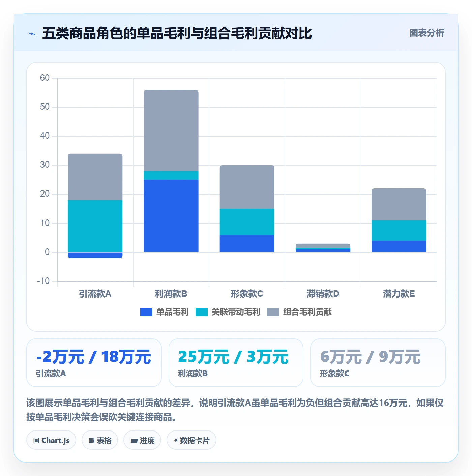Screen dimensions: 472x476
Task: Click the gray bar segment of 形象款C
Action: tap(247, 187)
